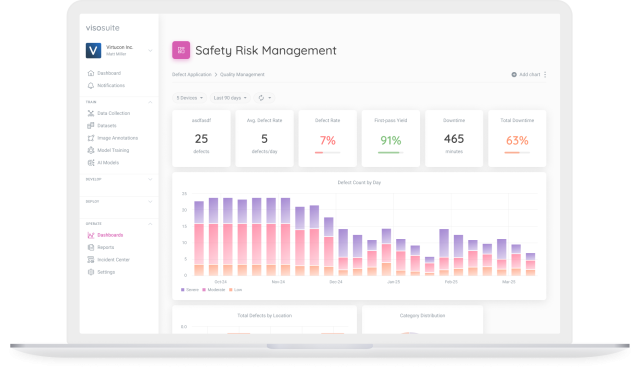Open the Last 90 days dropdown
This screenshot has height=370, width=640.
230,98
